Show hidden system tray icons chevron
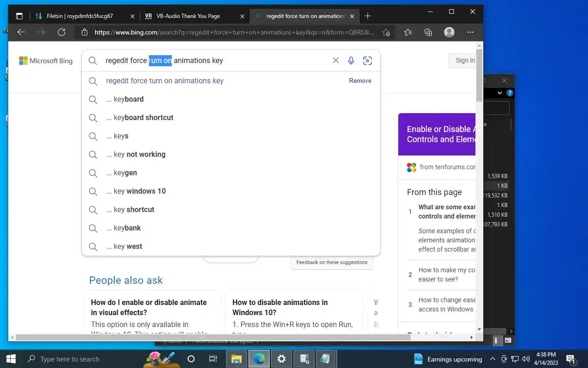 tap(492, 359)
